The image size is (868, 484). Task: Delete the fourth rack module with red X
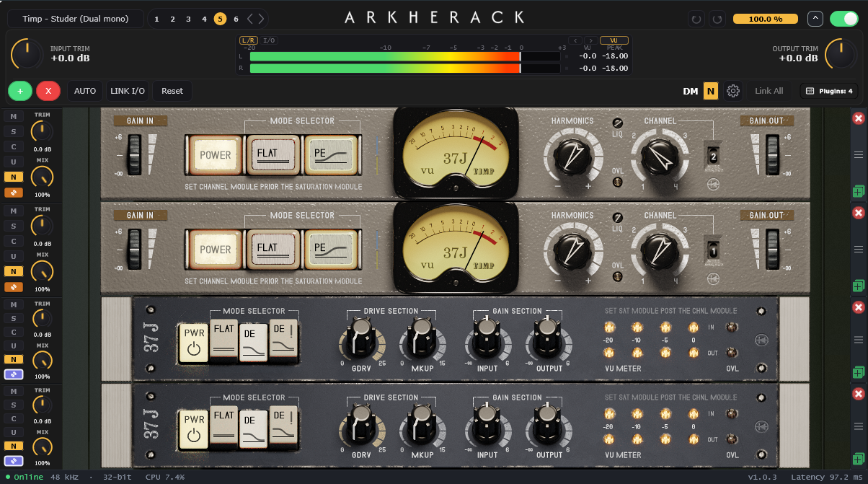[858, 394]
